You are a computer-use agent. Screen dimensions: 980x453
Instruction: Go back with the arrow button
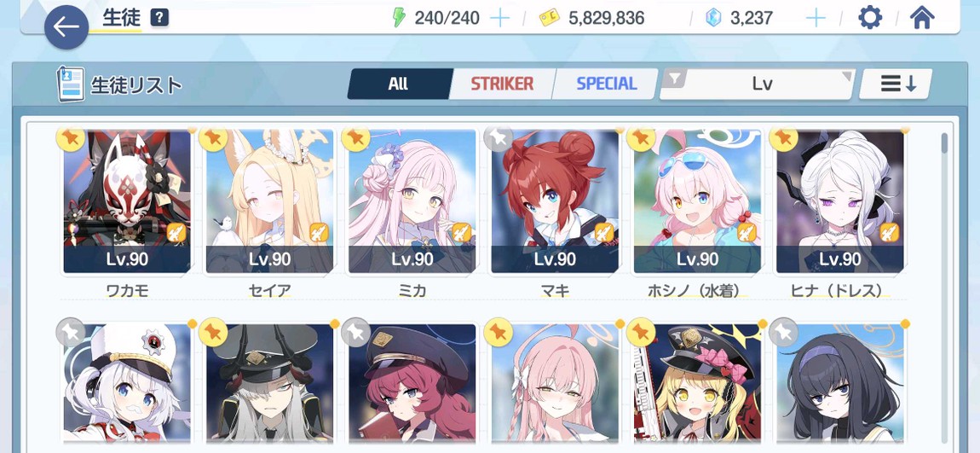click(x=66, y=27)
